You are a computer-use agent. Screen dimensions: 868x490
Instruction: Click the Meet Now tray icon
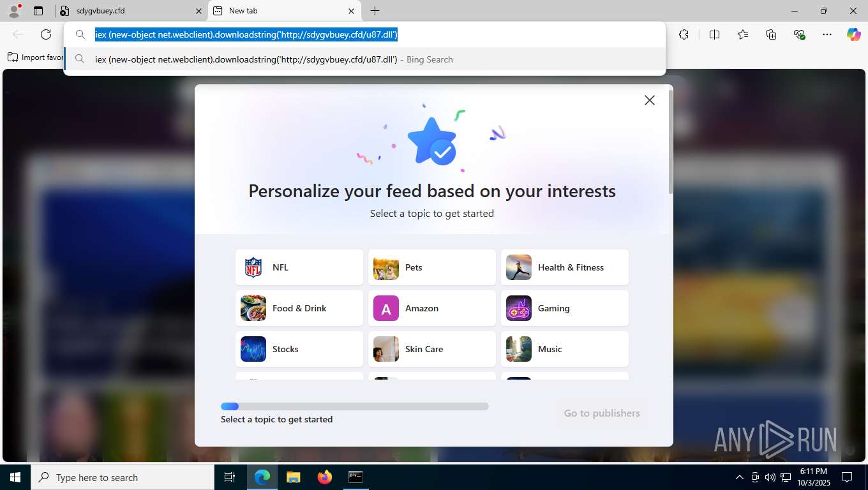[x=755, y=477]
